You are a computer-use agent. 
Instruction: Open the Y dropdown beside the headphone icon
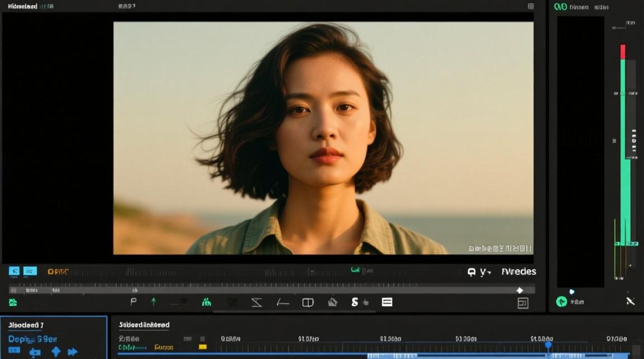point(486,272)
